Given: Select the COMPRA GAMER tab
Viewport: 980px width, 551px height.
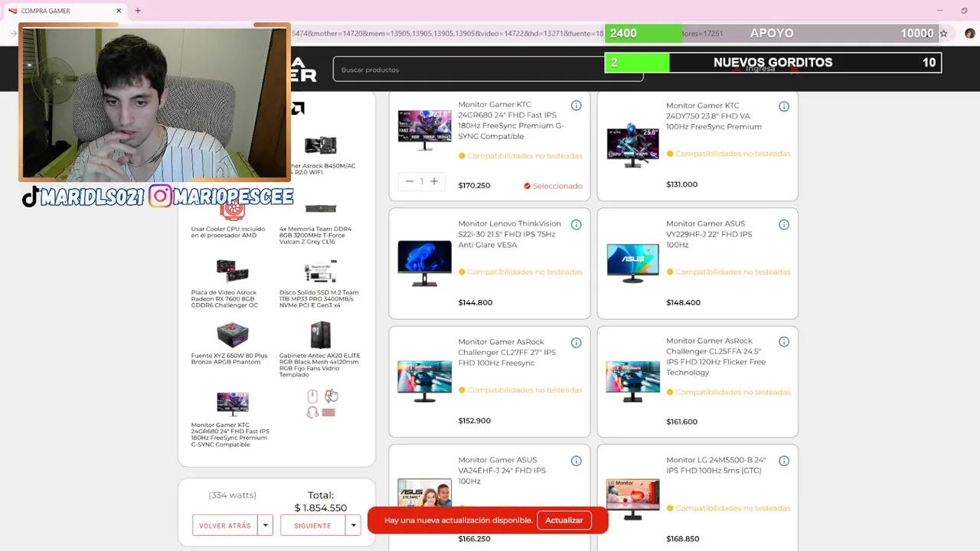Looking at the screenshot, I should click(x=65, y=11).
